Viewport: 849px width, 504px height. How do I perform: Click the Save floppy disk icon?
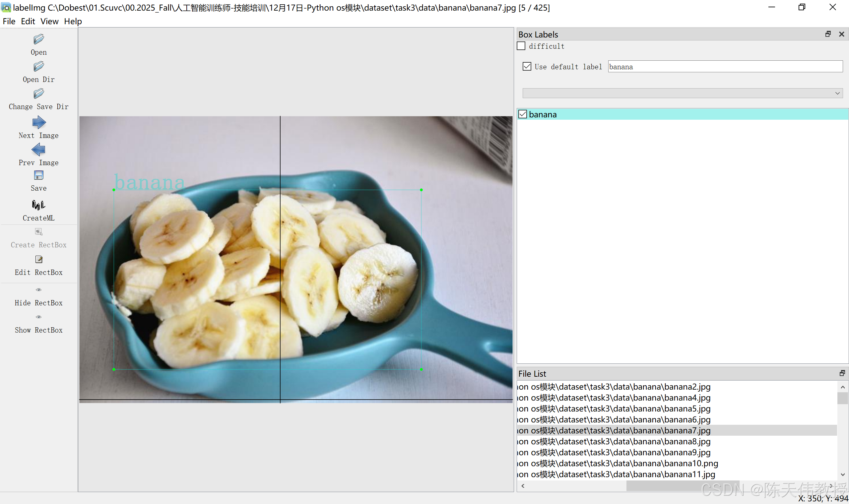[39, 175]
